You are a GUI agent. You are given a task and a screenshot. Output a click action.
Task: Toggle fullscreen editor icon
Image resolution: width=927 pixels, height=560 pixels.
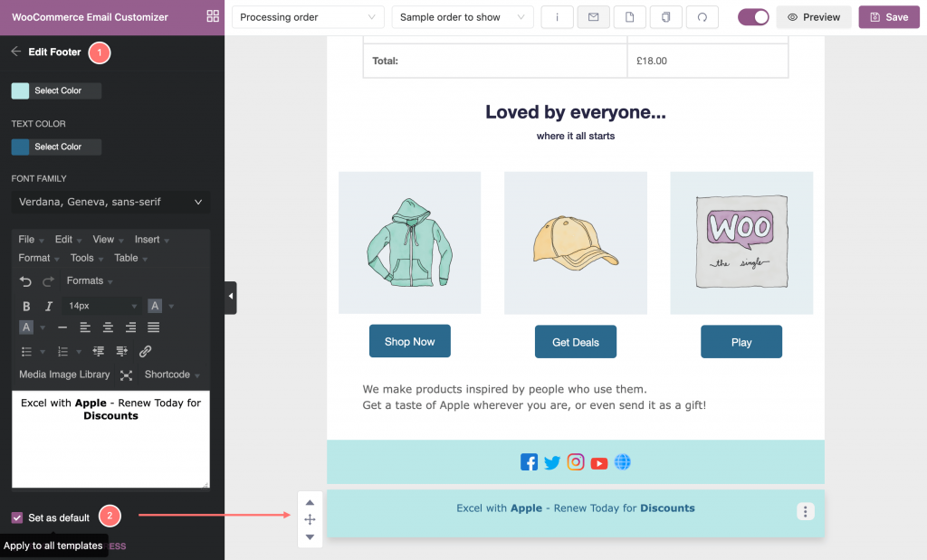coord(126,375)
